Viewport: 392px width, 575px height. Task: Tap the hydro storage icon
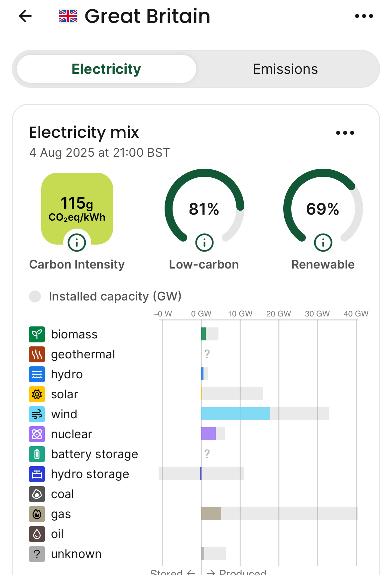[x=37, y=474]
